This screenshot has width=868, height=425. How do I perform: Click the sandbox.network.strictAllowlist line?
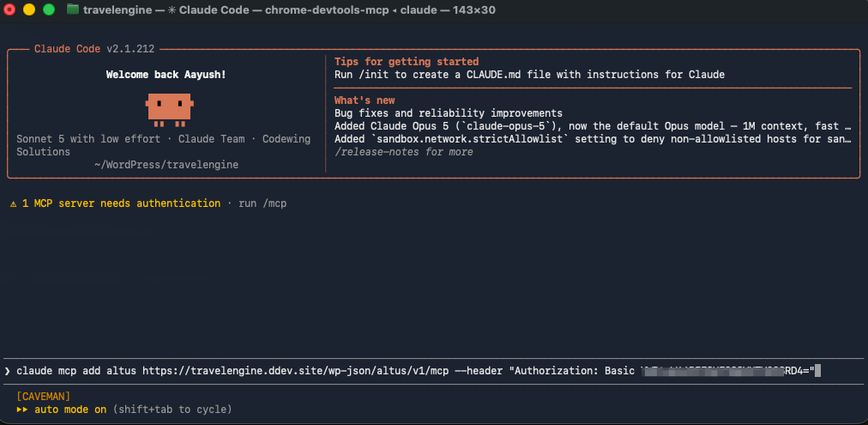(x=593, y=139)
